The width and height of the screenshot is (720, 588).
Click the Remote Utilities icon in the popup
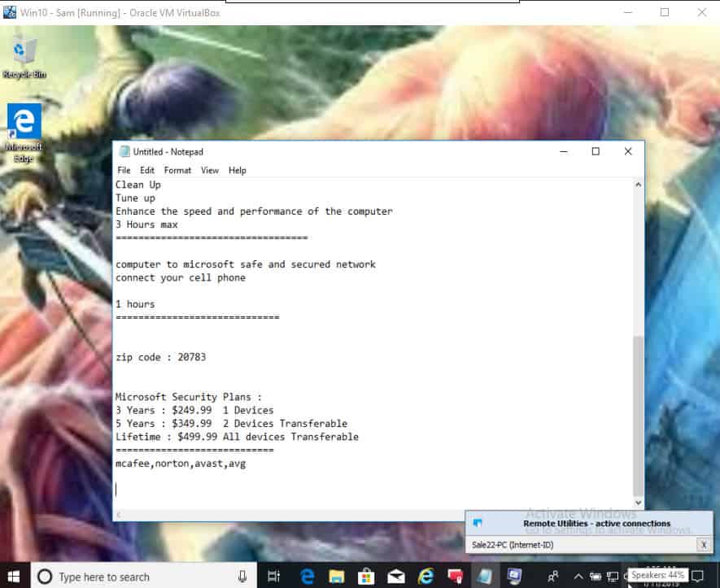tap(478, 523)
